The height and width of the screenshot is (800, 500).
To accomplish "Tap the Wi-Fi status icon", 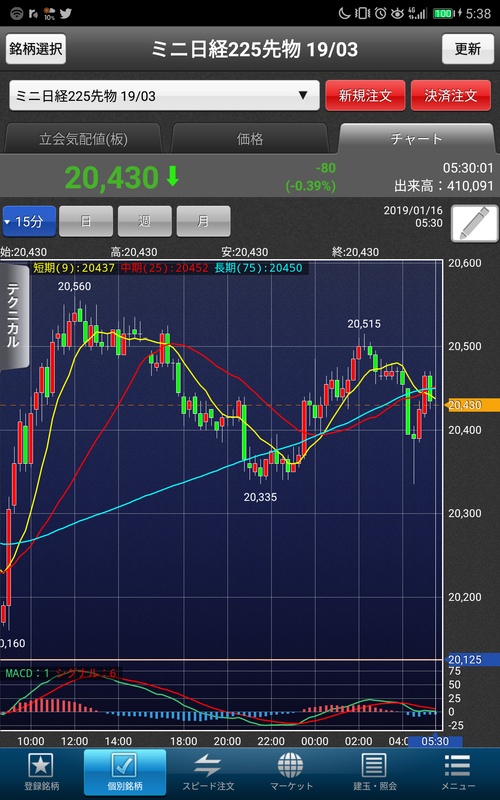I will coord(16,13).
